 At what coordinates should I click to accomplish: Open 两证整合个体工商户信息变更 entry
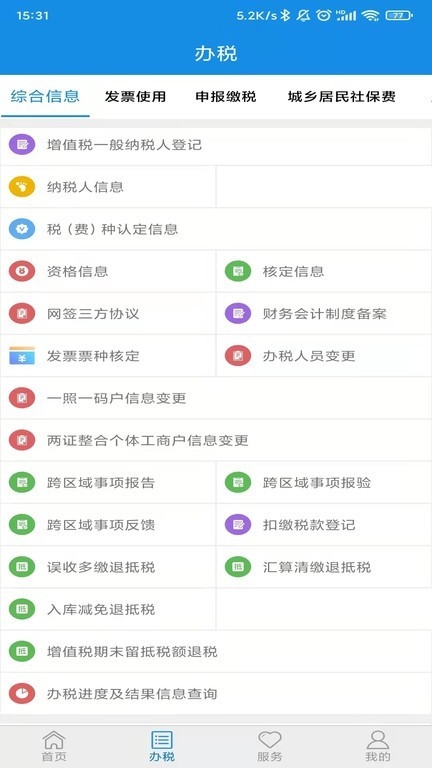(x=216, y=440)
